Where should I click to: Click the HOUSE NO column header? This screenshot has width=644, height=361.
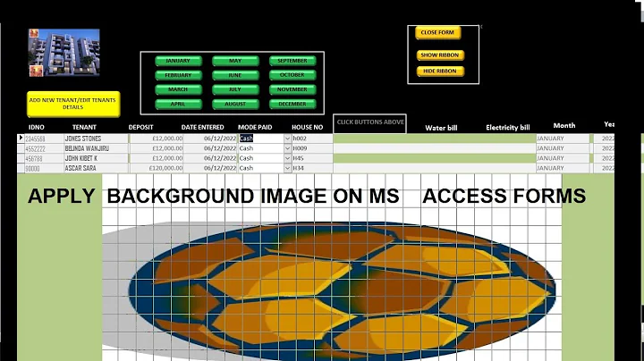click(307, 128)
